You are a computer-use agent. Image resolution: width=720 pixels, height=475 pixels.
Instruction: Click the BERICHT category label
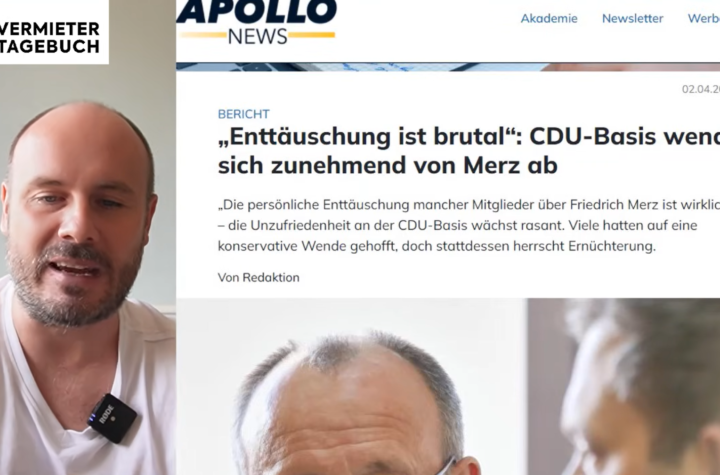point(243,114)
